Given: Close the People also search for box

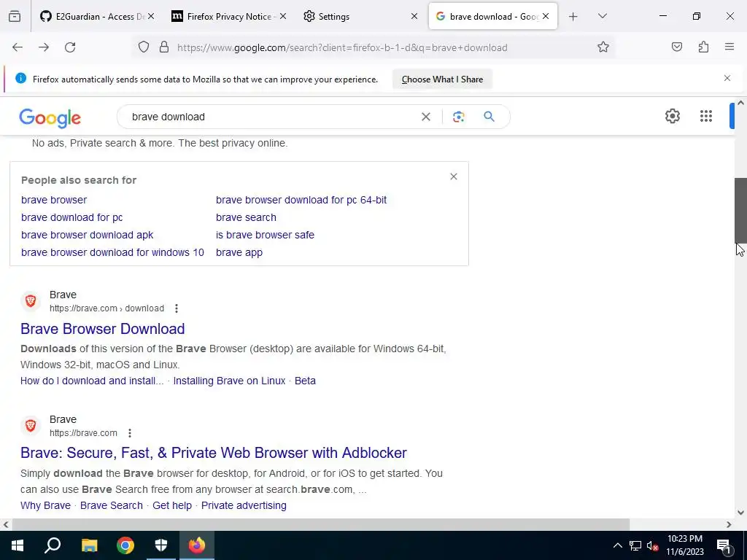Looking at the screenshot, I should (x=454, y=176).
